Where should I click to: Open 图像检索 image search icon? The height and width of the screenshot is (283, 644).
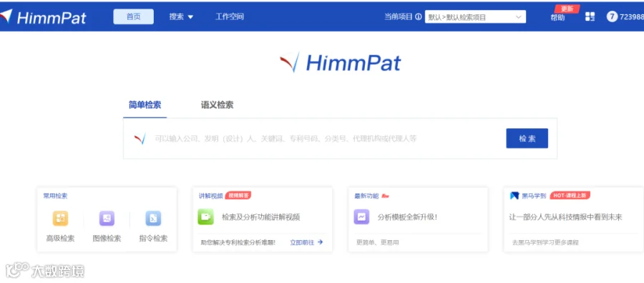pos(107,219)
